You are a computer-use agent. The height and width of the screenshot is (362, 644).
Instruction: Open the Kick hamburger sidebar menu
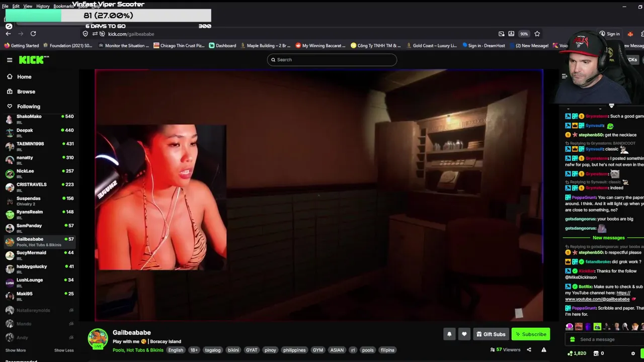10,60
